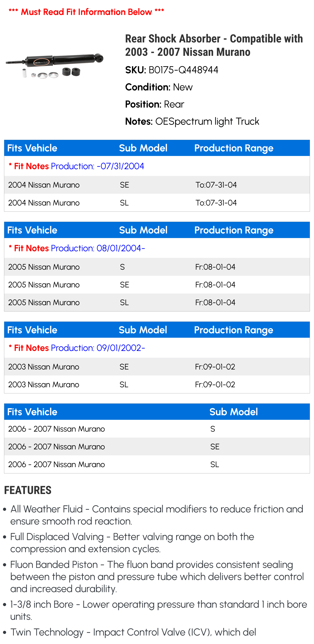Click the red Must Read Fit Information banner
Viewport: 314px width, 644px height.
(86, 12)
